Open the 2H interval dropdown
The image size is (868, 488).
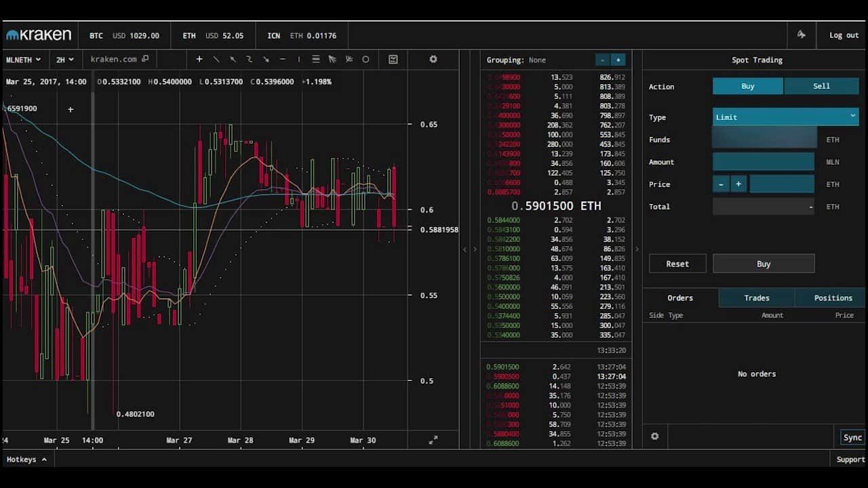pos(65,60)
